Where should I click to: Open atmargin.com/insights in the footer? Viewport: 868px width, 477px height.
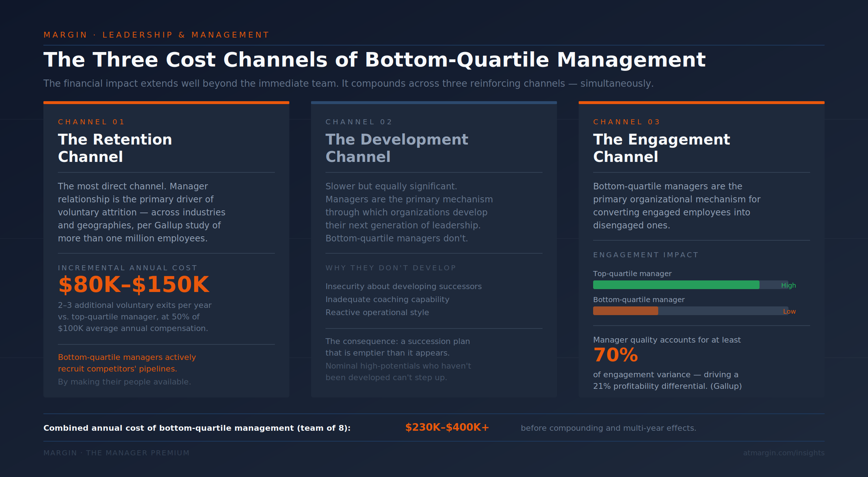(x=782, y=452)
